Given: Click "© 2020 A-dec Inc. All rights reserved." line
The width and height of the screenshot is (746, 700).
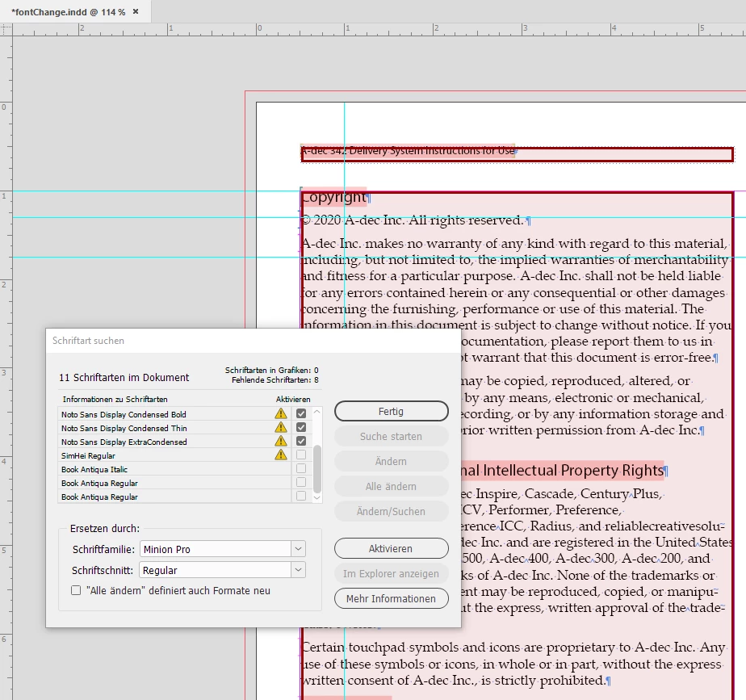Looking at the screenshot, I should 413,220.
